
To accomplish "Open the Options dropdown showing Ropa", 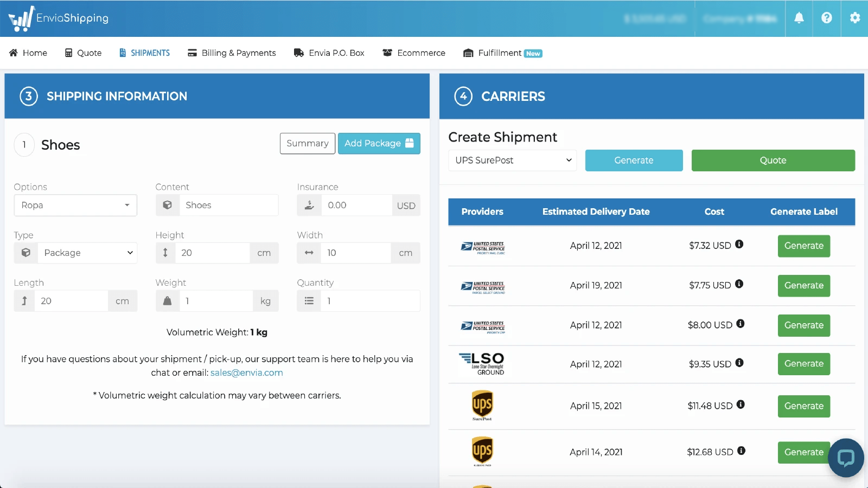I will coord(75,205).
